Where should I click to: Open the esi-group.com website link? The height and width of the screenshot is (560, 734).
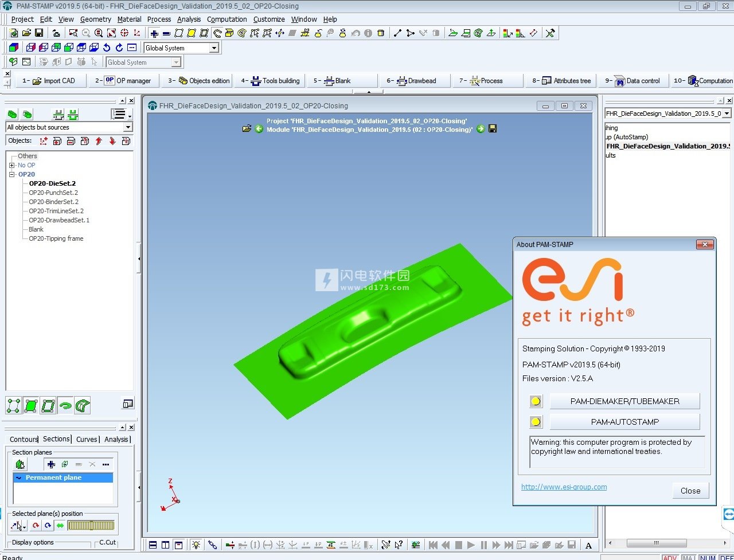tap(564, 487)
